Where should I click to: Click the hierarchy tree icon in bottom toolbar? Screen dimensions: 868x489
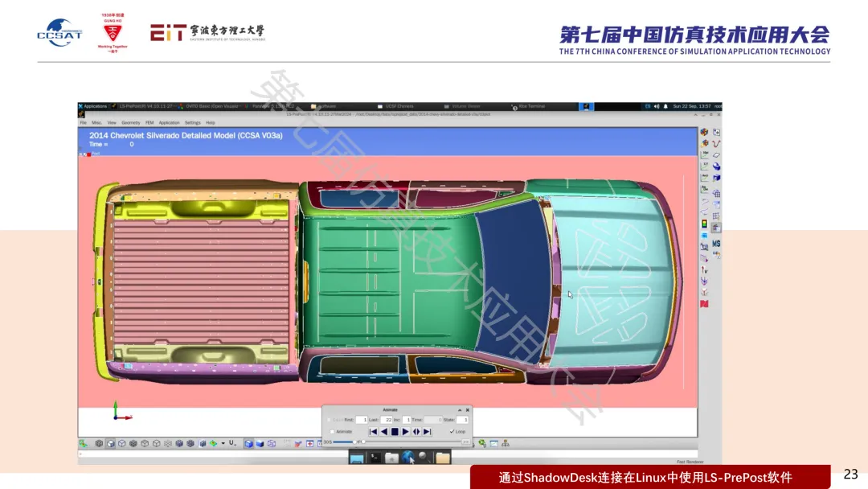pos(506,444)
